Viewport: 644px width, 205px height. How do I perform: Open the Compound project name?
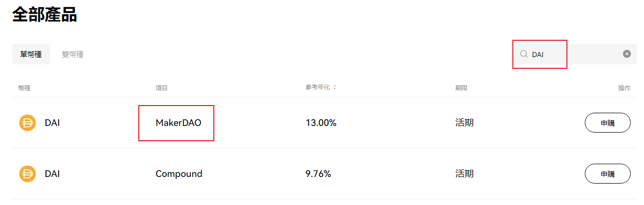(179, 174)
